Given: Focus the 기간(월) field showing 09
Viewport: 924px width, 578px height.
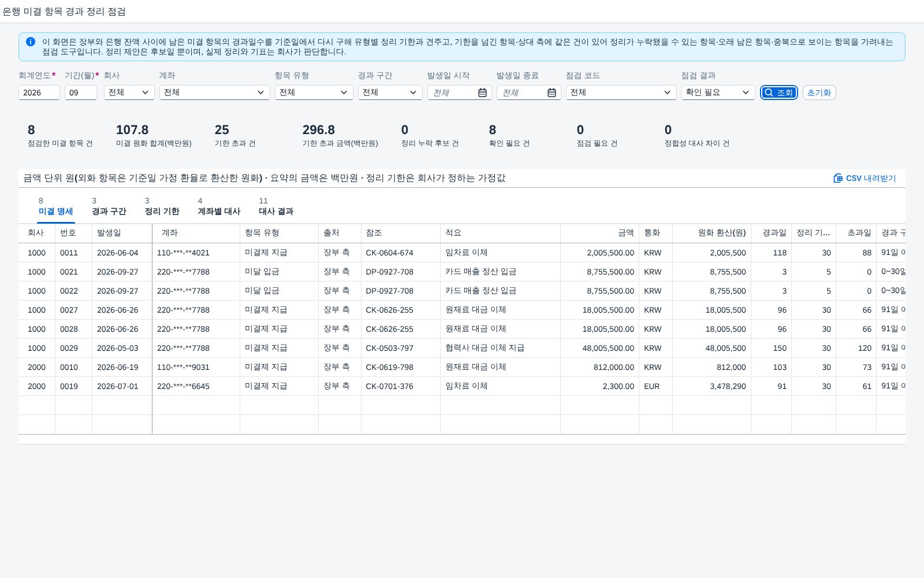Looking at the screenshot, I should [x=80, y=92].
